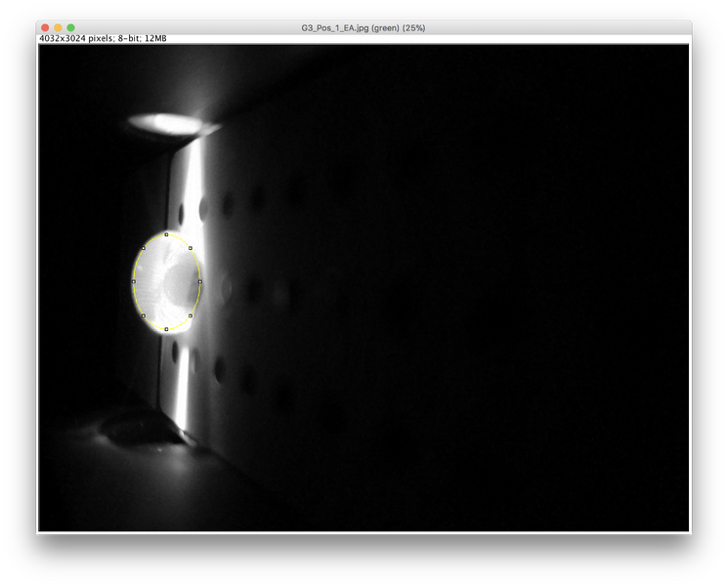Screen dimensions: 728x586
Task: Click inside the center of the oval selection
Action: (166, 281)
